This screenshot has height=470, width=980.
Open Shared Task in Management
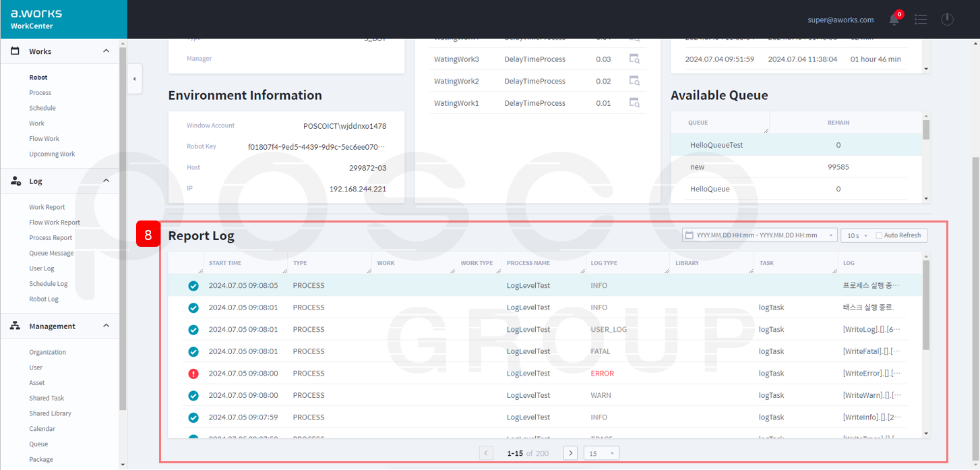47,398
